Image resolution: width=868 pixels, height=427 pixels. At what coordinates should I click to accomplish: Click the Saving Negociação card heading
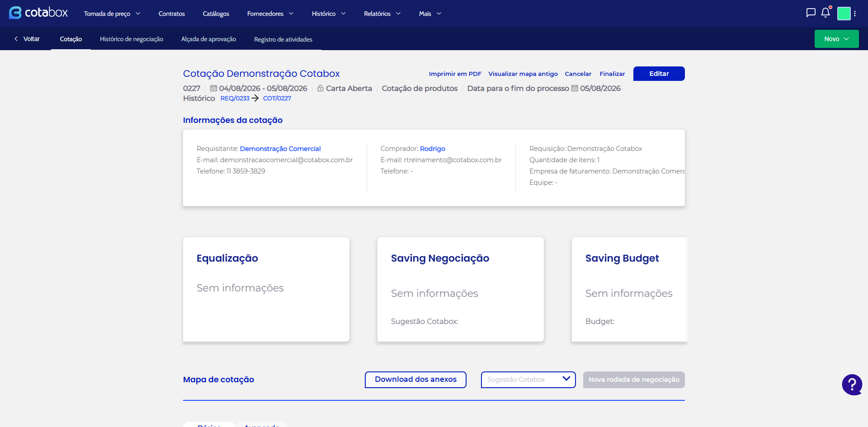[440, 258]
